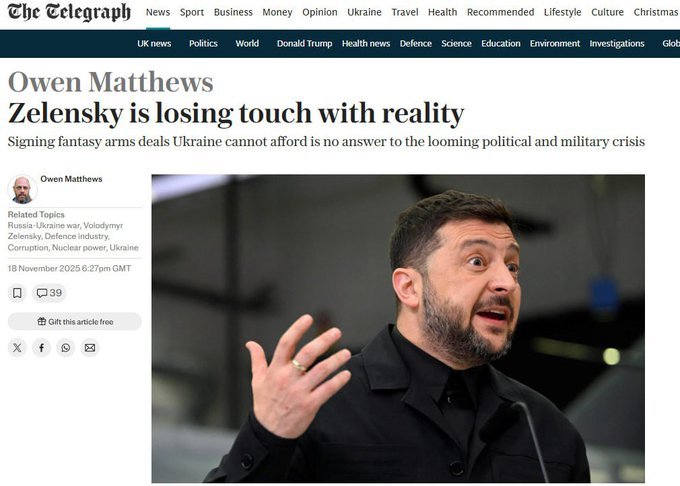680x486 pixels.
Task: Open Owen Matthews author name link
Action: tap(71, 179)
